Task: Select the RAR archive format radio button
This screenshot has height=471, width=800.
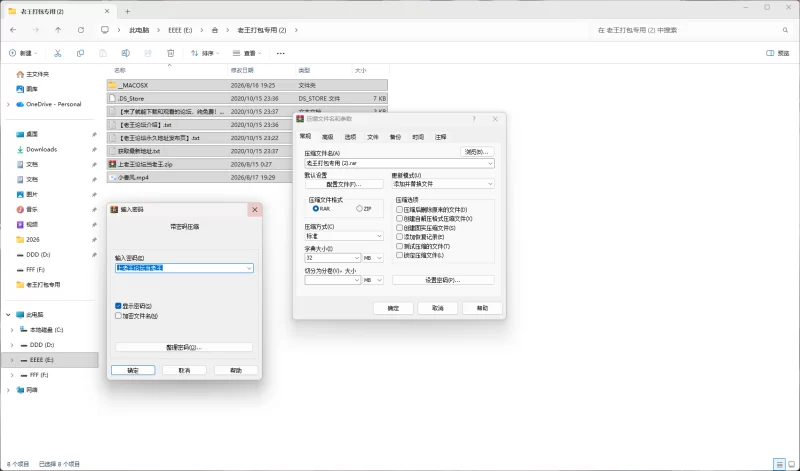Action: (x=316, y=209)
